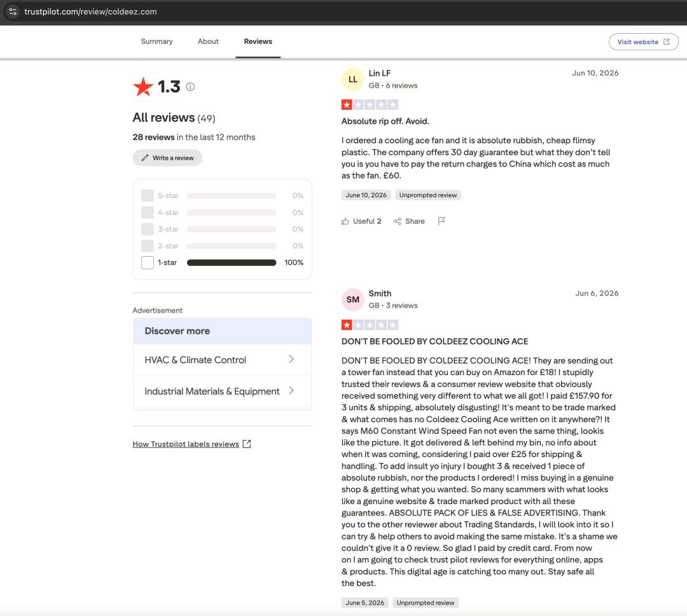Click the All reviews (49) heading
The width and height of the screenshot is (687, 616).
(x=174, y=118)
